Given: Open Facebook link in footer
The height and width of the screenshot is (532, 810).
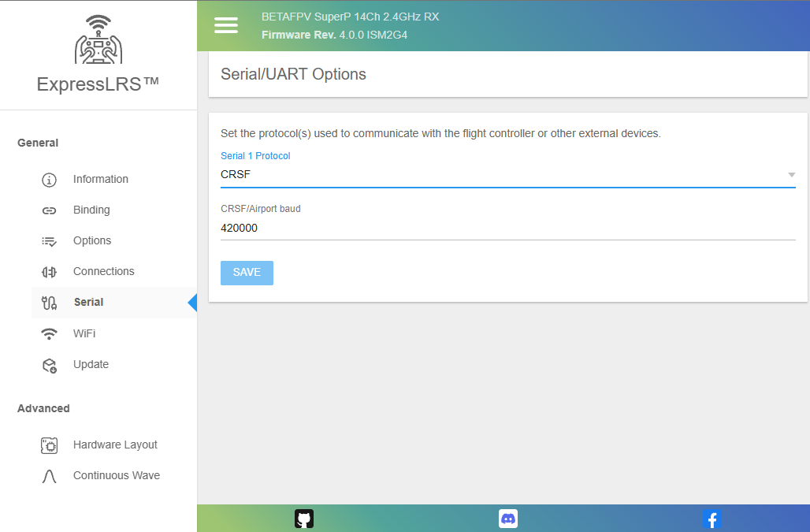Looking at the screenshot, I should click(712, 519).
